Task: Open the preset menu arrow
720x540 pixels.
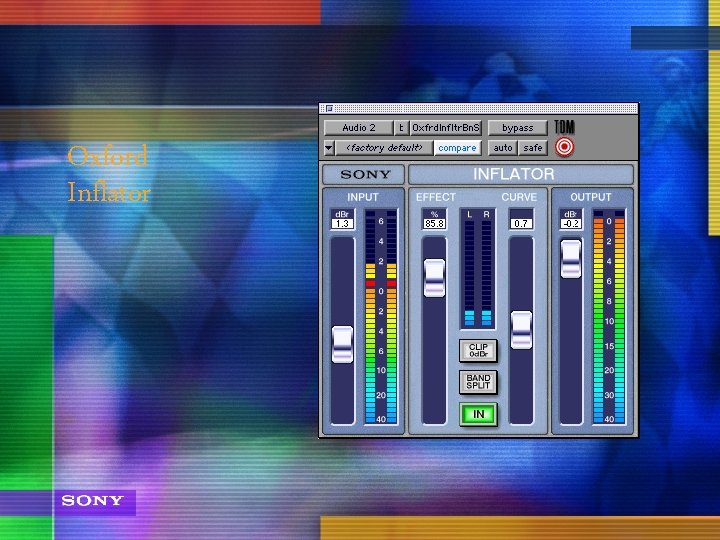Action: point(329,148)
